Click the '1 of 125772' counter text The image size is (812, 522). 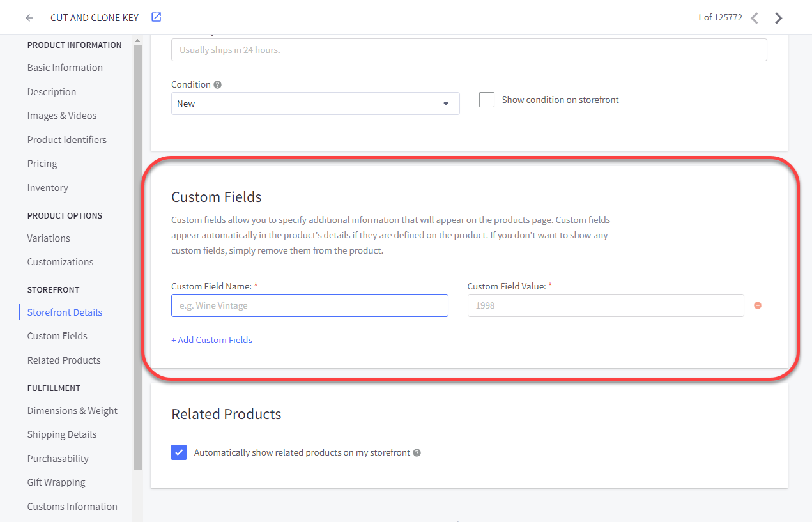pyautogui.click(x=719, y=17)
